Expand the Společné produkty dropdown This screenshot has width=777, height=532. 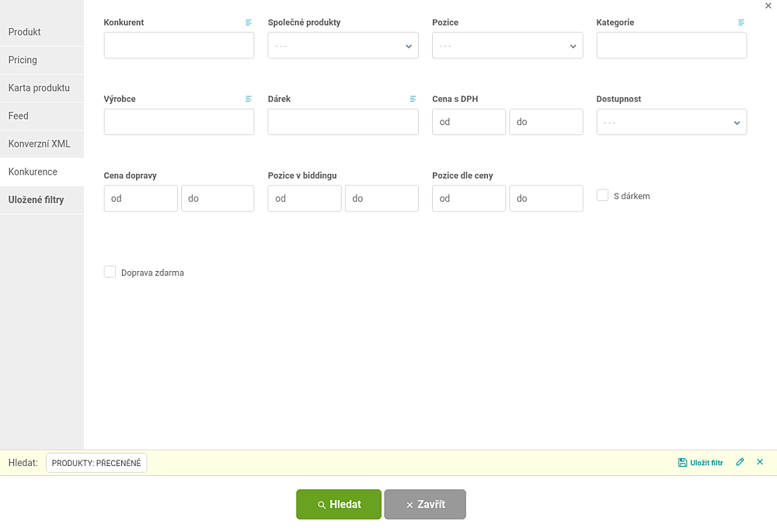coord(343,46)
